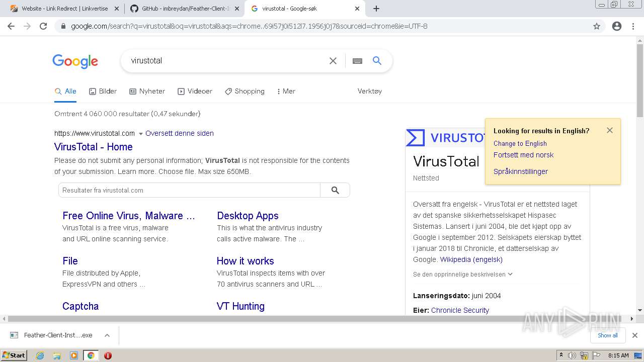The height and width of the screenshot is (362, 644).
Task: Switch to the Nyheter tab
Action: (x=147, y=92)
